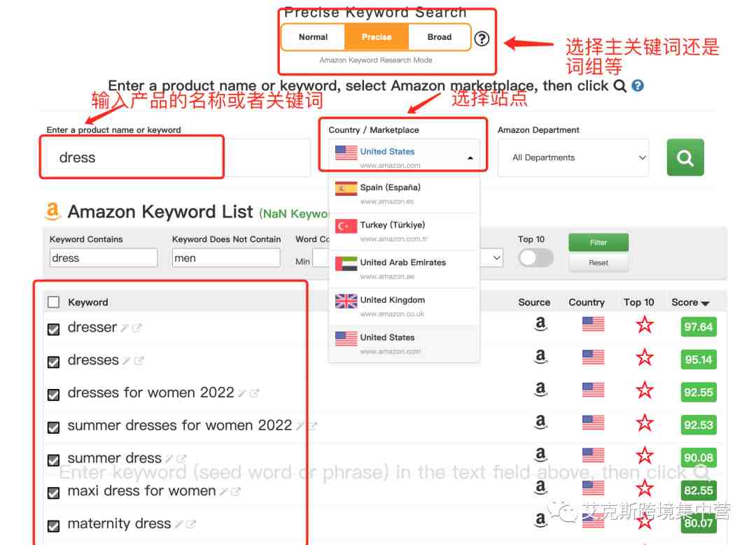Select United Kingdom marketplace
Viewport: 756px width, 545px height.
(404, 306)
